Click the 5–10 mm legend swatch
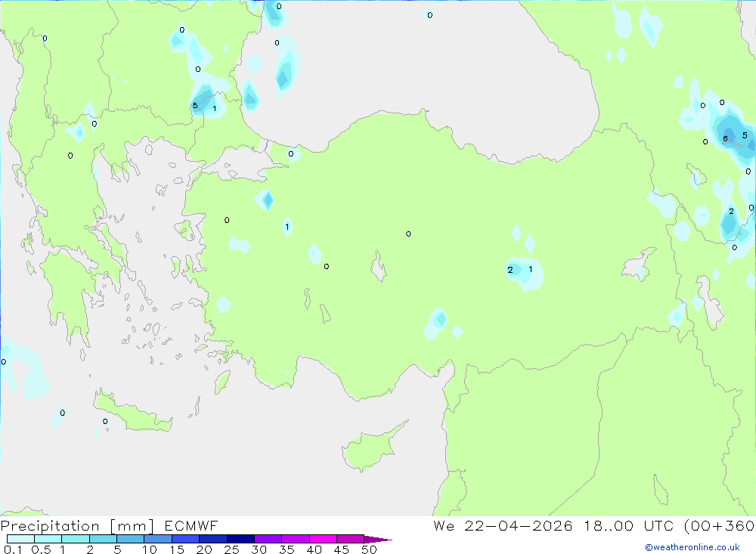756x554 pixels. [x=131, y=539]
